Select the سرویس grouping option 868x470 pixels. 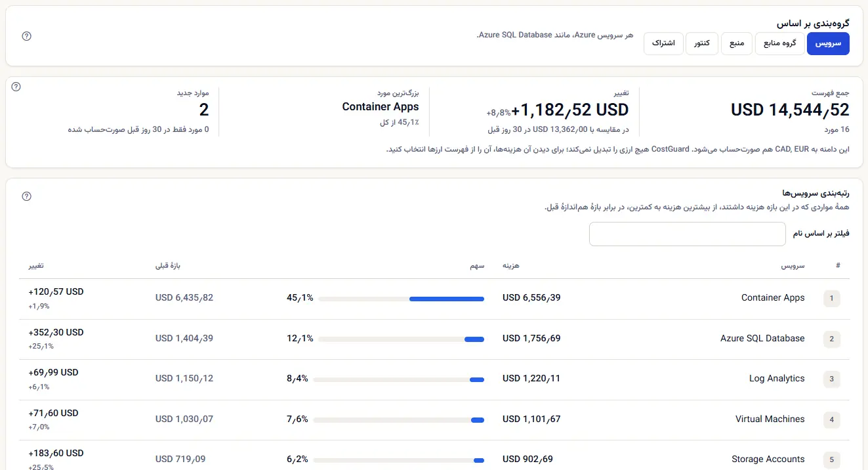(828, 44)
